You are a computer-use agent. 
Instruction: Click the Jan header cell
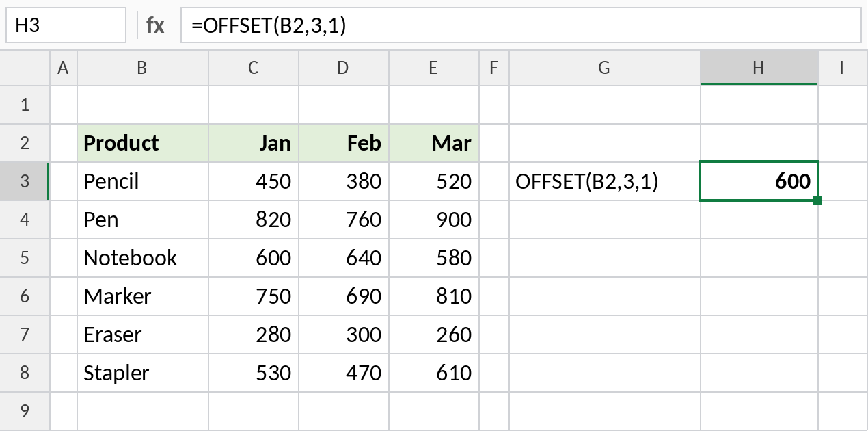coord(254,143)
